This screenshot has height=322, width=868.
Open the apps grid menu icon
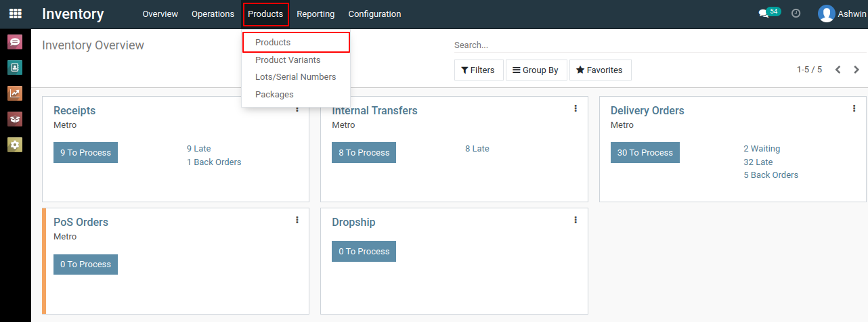tap(15, 14)
